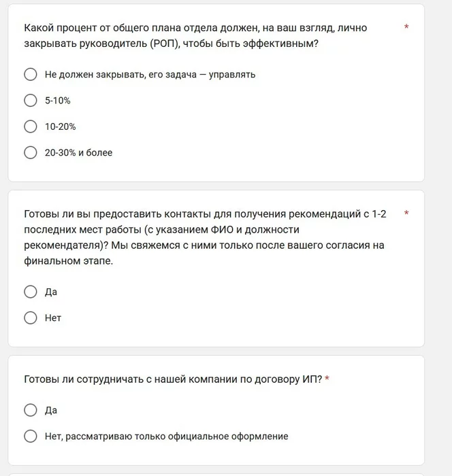Pick the '20-30% и более' radio button
Image resolution: width=452 pixels, height=476 pixels.
[31, 152]
